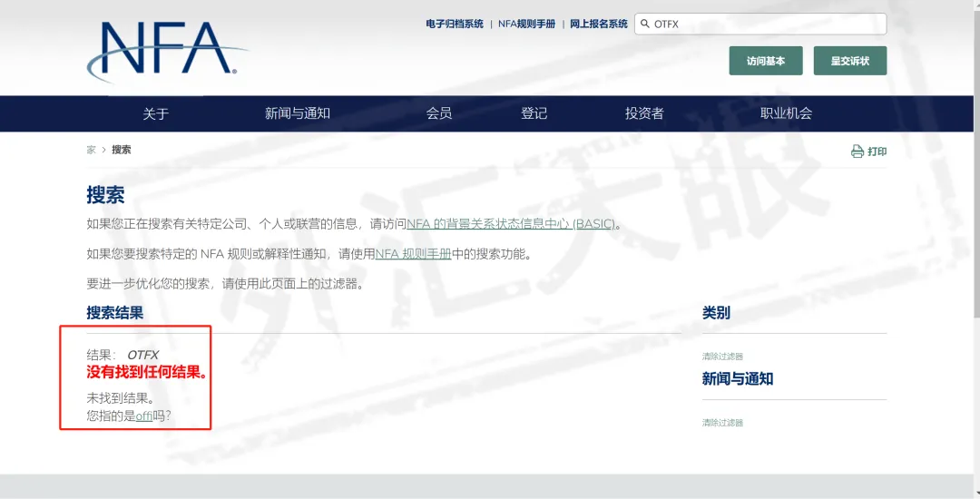Open the NFA规则手册 header link
Viewport: 980px width, 499px height.
526,24
